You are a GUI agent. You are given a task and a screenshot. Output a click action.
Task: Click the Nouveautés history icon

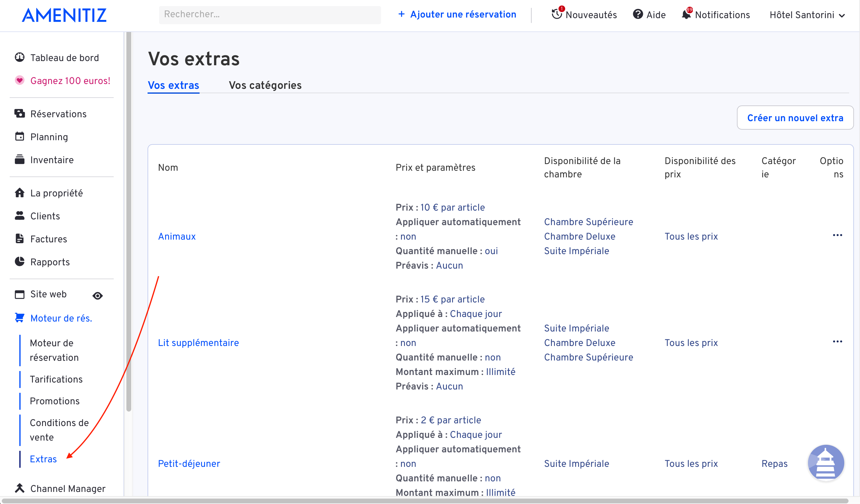coord(557,14)
